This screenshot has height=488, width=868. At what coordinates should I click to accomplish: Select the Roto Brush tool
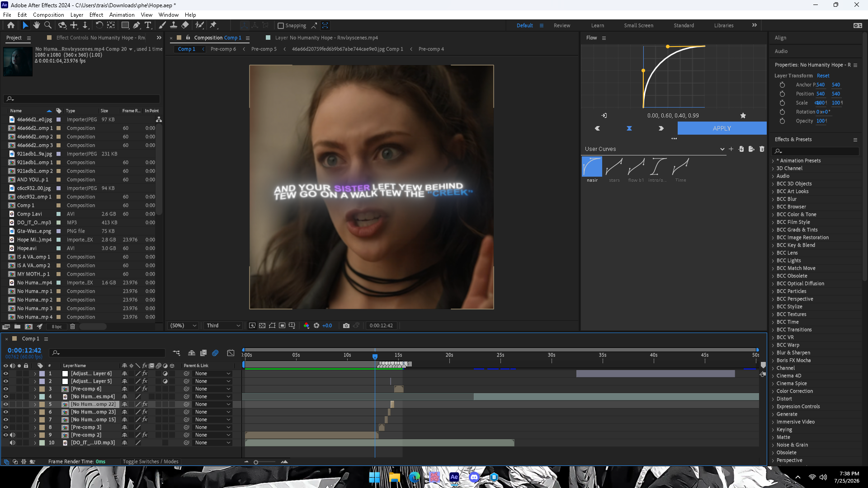(199, 25)
